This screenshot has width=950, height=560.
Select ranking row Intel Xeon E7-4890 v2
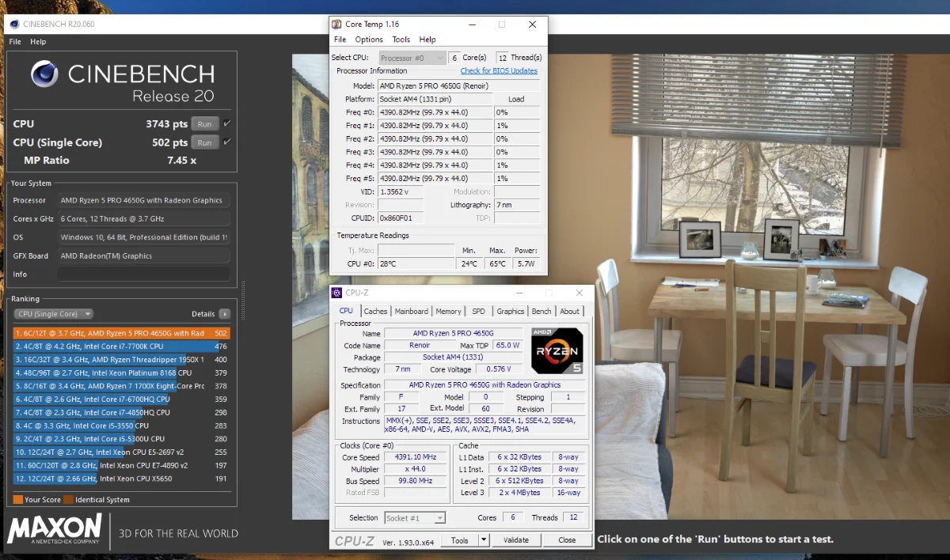click(121, 465)
